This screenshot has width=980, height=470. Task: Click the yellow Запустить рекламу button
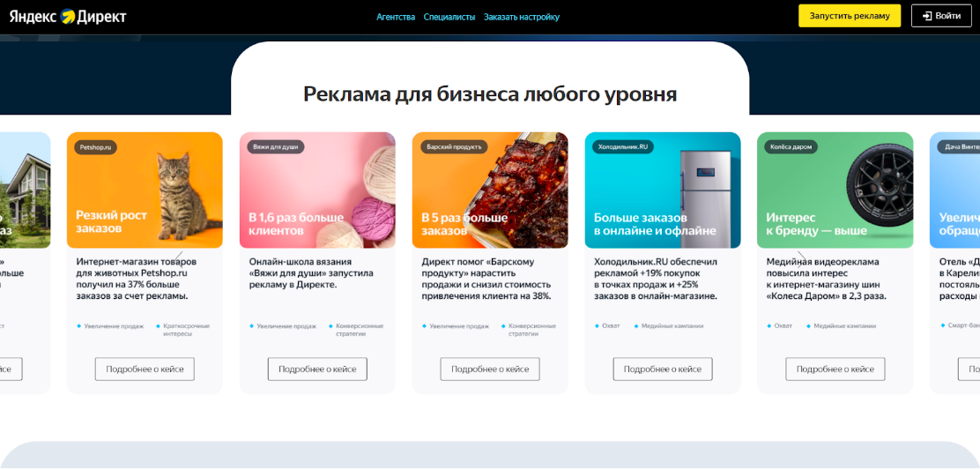point(850,16)
